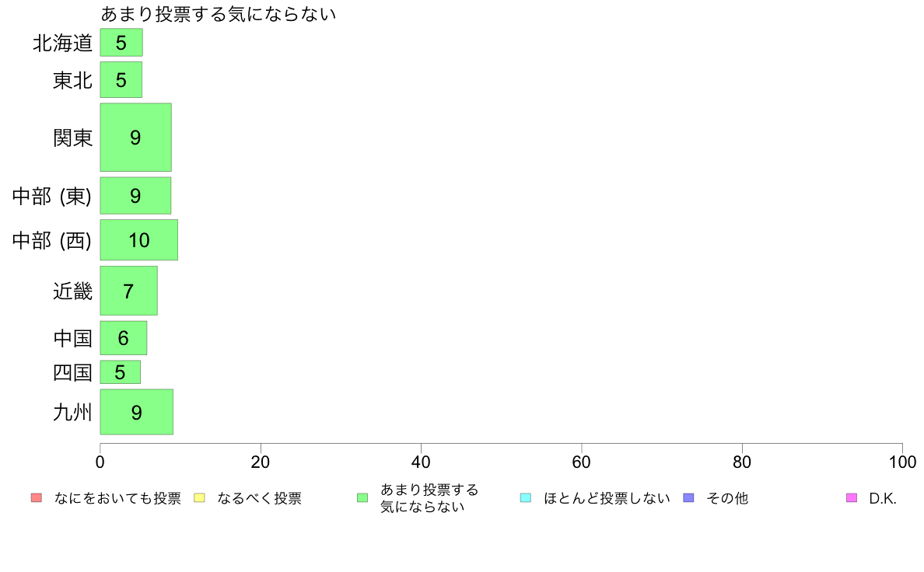
Task: Select the 中国 bar showing 6
Action: (123, 338)
